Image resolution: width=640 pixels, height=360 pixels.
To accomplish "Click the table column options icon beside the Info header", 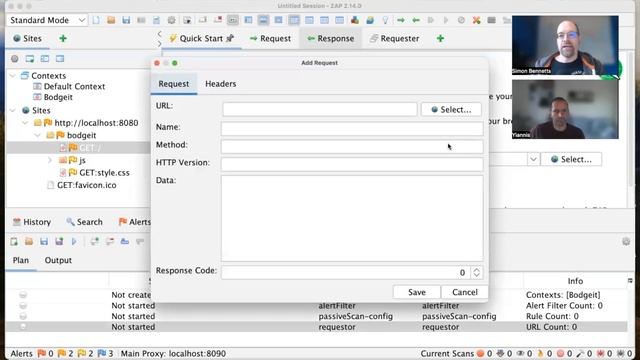I will [630, 281].
